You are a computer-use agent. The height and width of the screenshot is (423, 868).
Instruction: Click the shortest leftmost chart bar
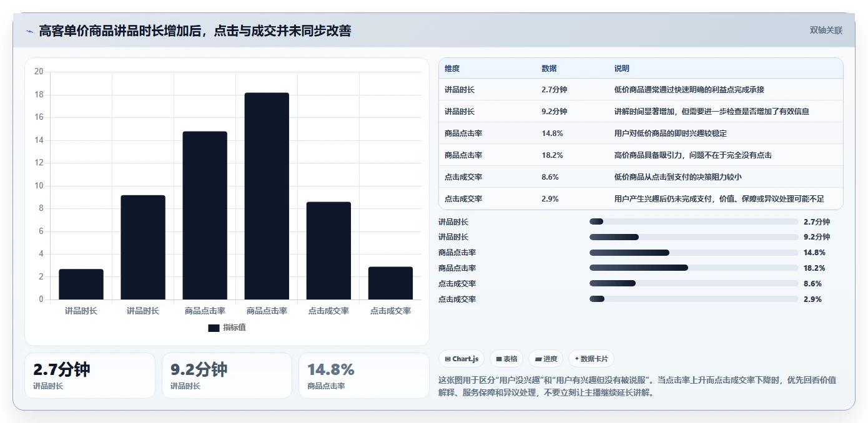[81, 284]
